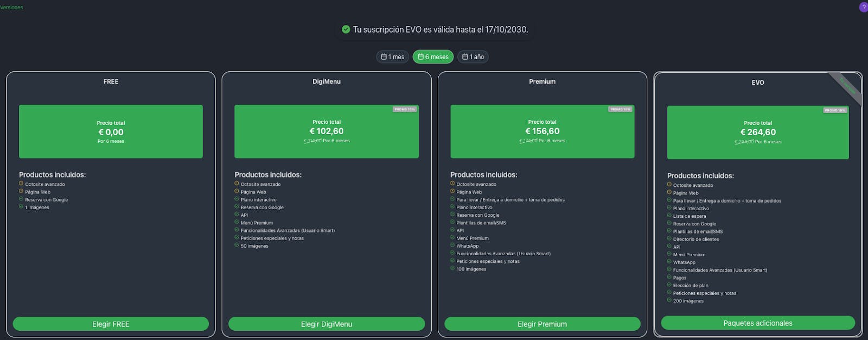This screenshot has height=340, width=868.
Task: Switch billing period to 1 mes
Action: pos(392,56)
